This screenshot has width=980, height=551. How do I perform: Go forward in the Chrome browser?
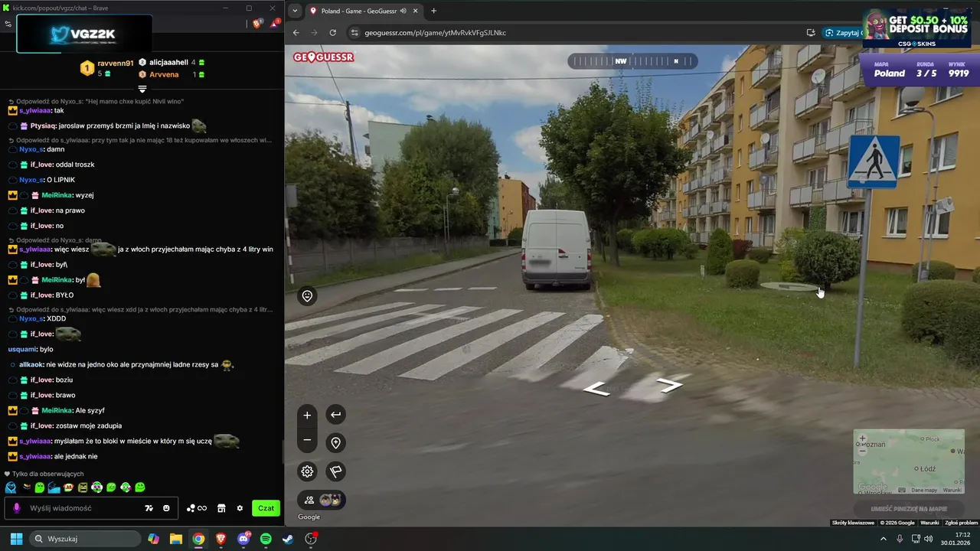point(314,33)
